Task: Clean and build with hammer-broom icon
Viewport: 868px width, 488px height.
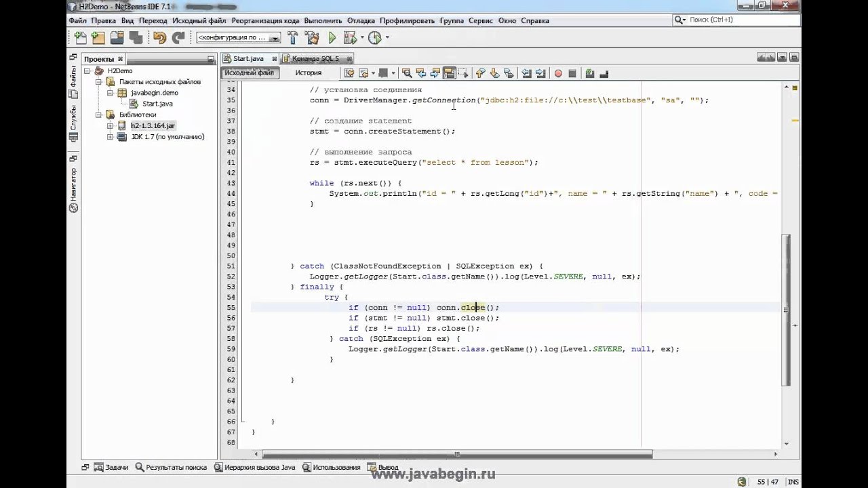Action: [x=311, y=38]
